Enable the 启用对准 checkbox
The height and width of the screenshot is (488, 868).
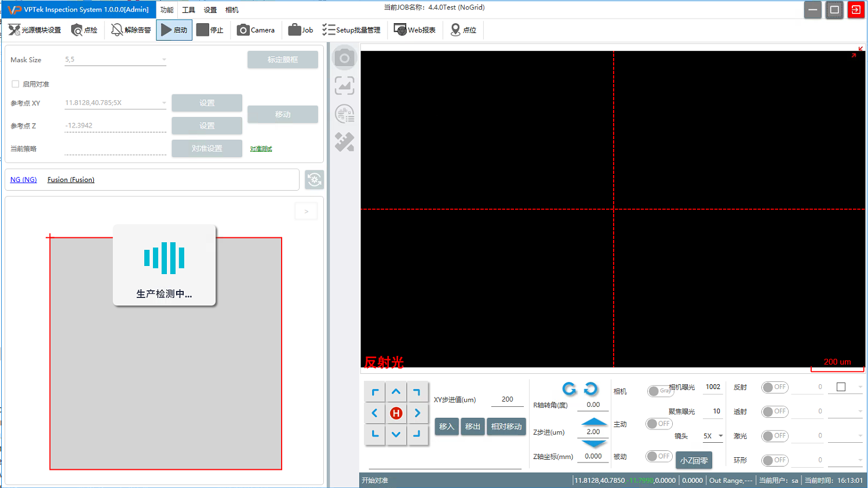(x=16, y=84)
